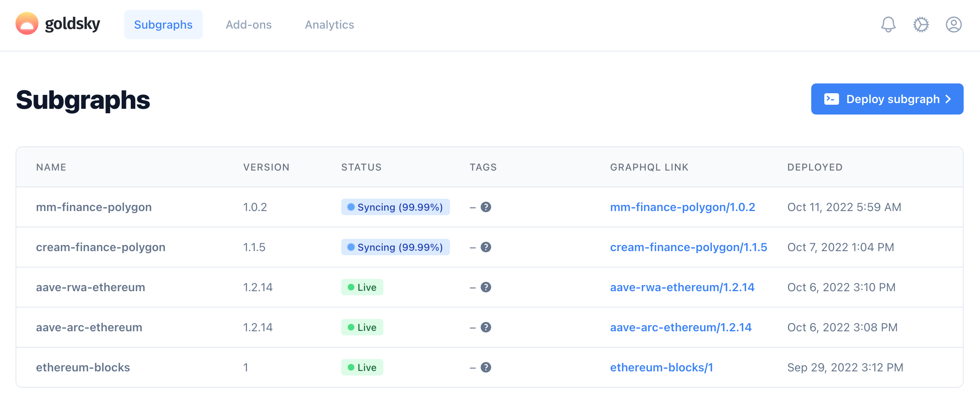
Task: Open the settings gear icon
Action: 921,25
